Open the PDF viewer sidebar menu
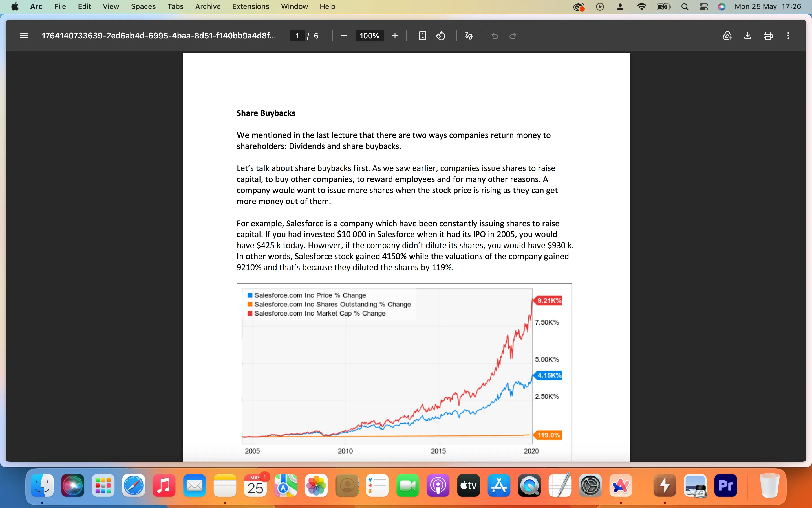812x508 pixels. (23, 36)
